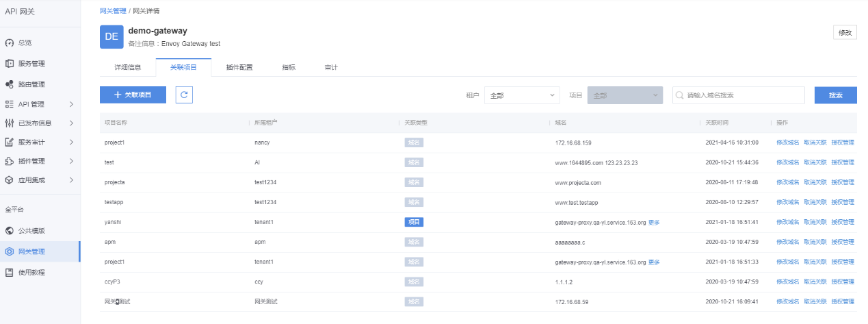This screenshot has height=324, width=868.
Task: Click the refresh icon button
Action: click(x=184, y=95)
